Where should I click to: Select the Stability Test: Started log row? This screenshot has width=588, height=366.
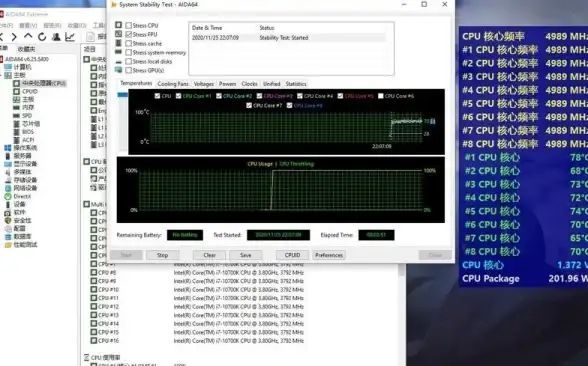pyautogui.click(x=289, y=38)
